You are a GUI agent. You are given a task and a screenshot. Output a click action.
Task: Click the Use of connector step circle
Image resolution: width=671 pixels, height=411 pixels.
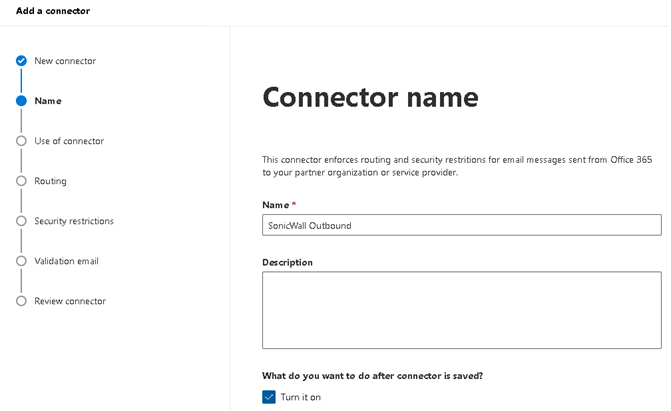(x=21, y=141)
